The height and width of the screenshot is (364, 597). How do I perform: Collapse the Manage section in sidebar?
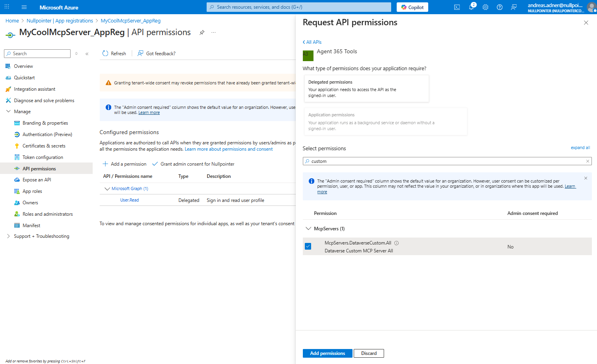(x=8, y=112)
